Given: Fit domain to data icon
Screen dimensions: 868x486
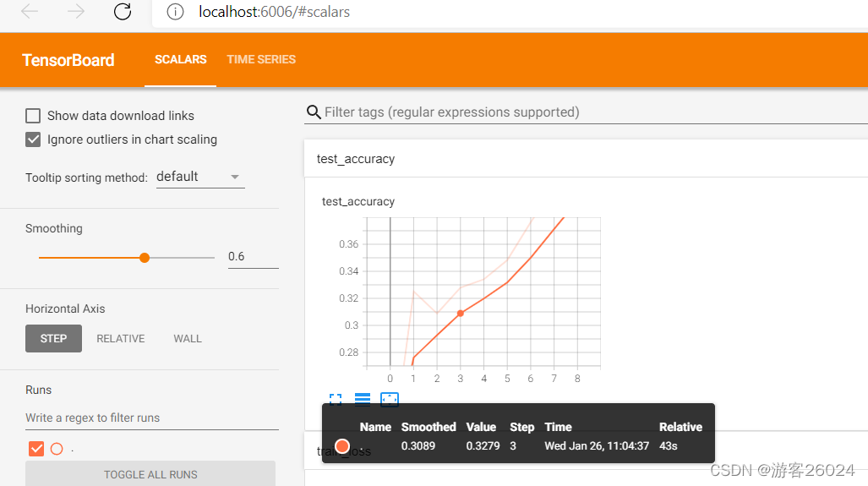Looking at the screenshot, I should 390,400.
